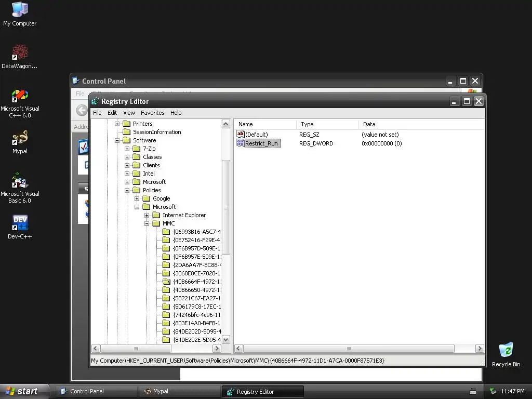Sort values by the Name column header
532x399 pixels.
pos(265,124)
